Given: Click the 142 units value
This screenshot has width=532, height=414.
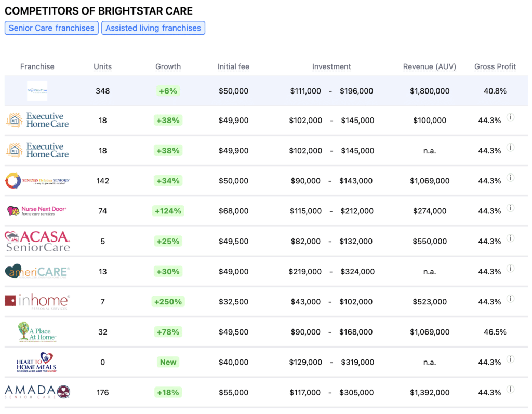Looking at the screenshot, I should 102,181.
